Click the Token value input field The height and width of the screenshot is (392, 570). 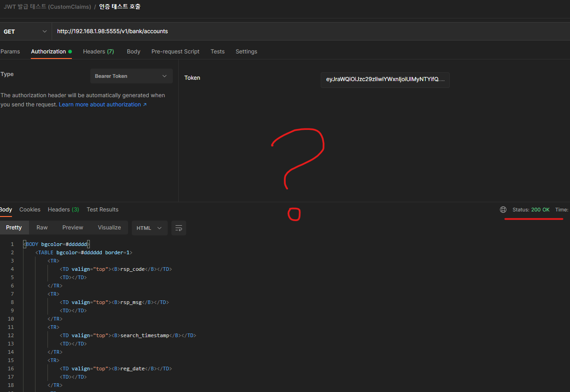coord(385,79)
